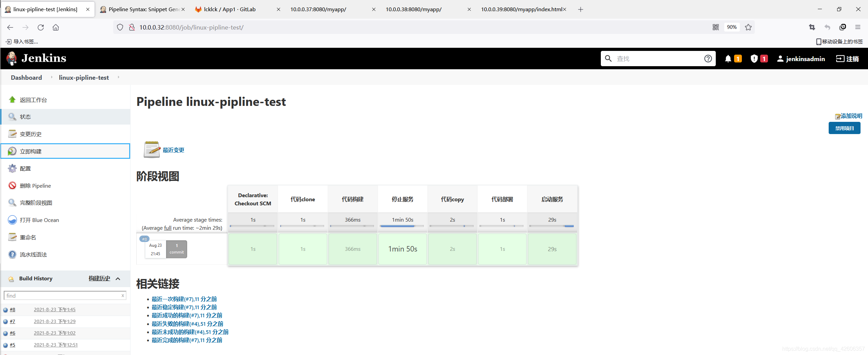Click the 代码copy 2s stage cell
The image size is (868, 355).
[452, 249]
